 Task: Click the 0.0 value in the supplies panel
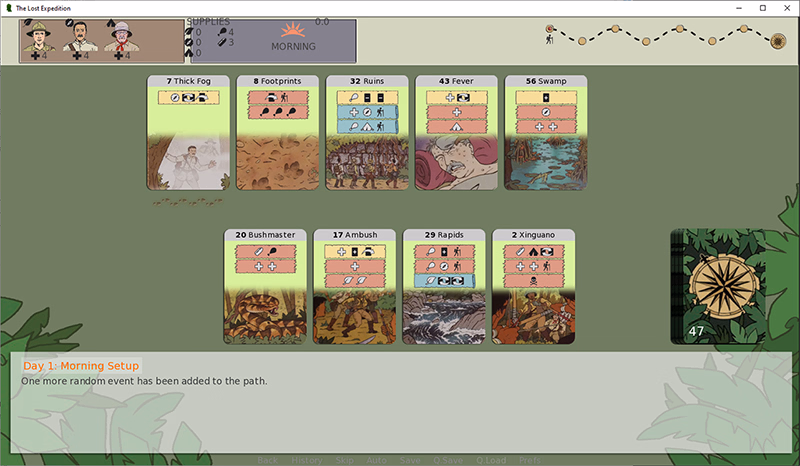tap(322, 21)
